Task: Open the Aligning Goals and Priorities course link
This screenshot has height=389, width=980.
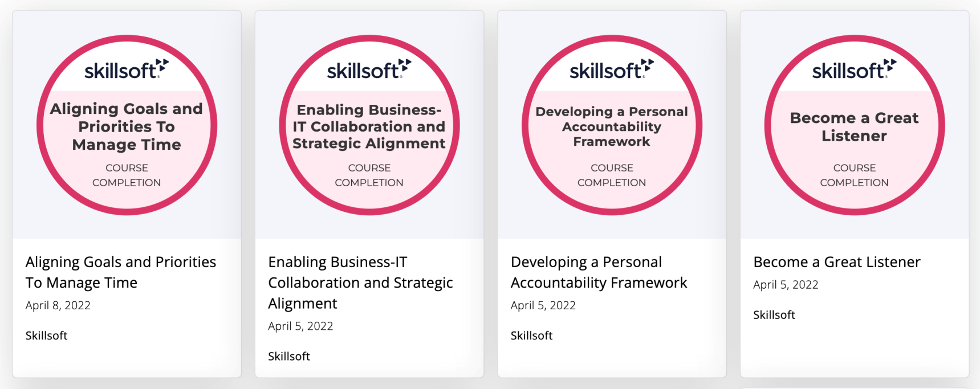Action: tap(121, 272)
